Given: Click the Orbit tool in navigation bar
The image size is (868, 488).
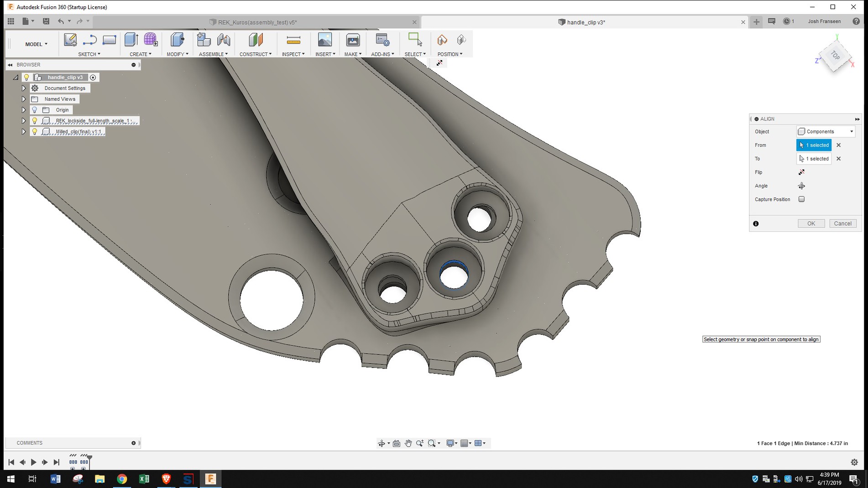Looking at the screenshot, I should pyautogui.click(x=382, y=443).
